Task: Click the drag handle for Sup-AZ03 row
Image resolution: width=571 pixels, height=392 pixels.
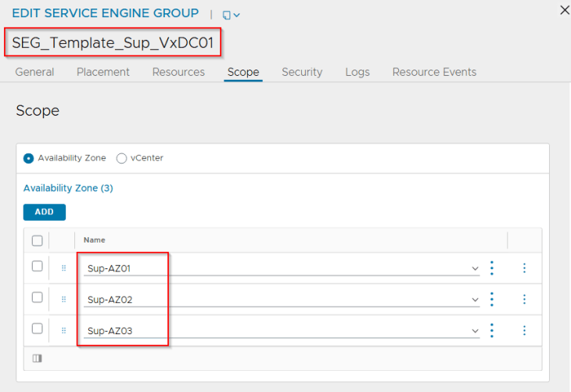Action: (63, 330)
